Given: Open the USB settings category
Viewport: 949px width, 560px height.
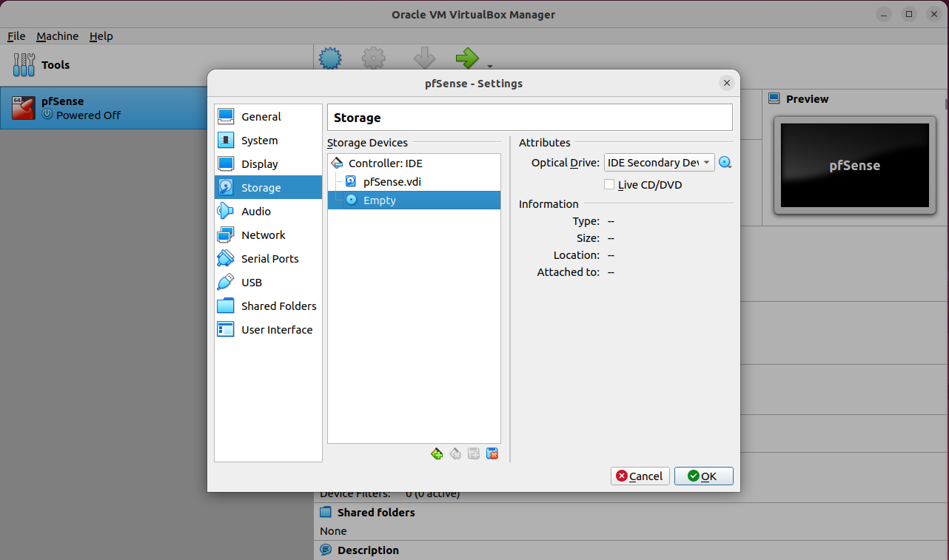Looking at the screenshot, I should [268, 283].
